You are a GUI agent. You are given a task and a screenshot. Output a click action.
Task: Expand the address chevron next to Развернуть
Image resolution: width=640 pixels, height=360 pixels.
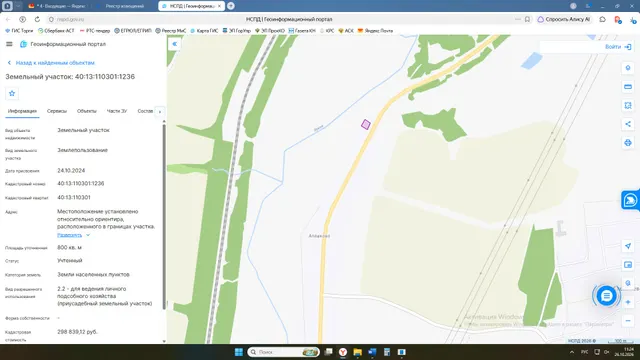click(88, 235)
